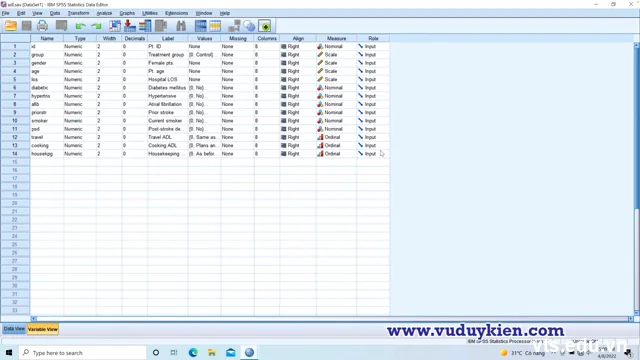Switch to the Data View tab
Viewport: 640px width, 360px height.
click(x=14, y=329)
